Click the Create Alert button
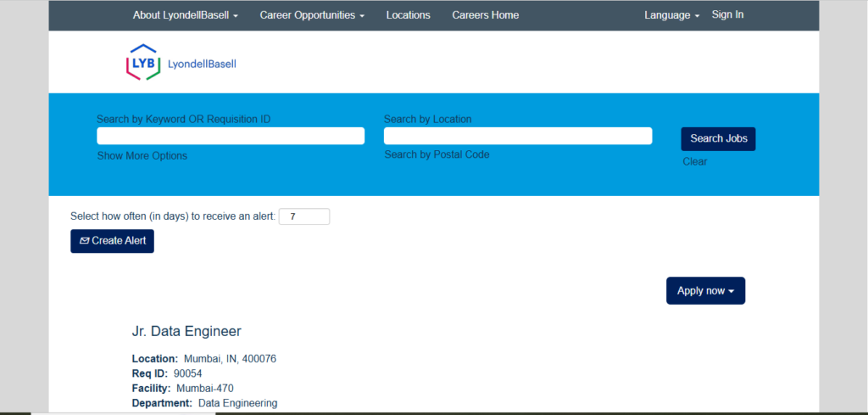 pyautogui.click(x=113, y=241)
